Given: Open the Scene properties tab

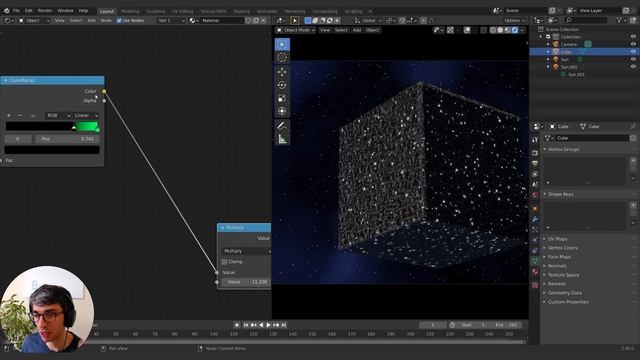Looking at the screenshot, I should click(x=535, y=184).
